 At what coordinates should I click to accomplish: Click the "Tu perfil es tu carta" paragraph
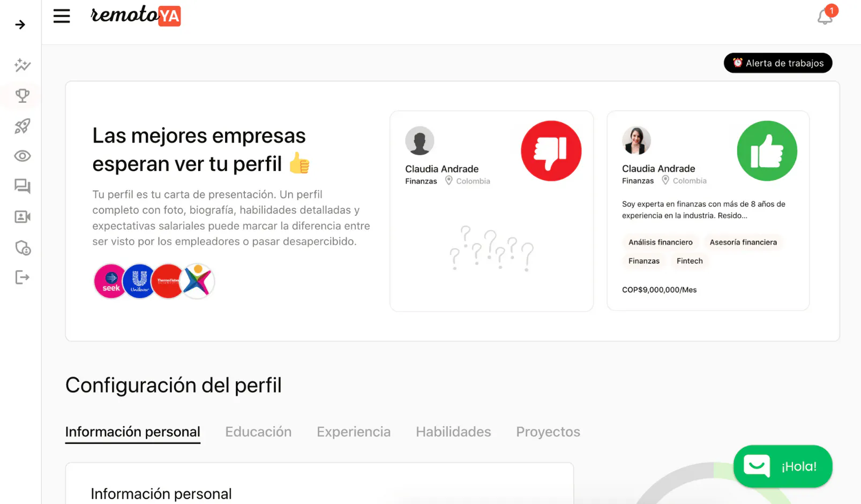pos(231,218)
